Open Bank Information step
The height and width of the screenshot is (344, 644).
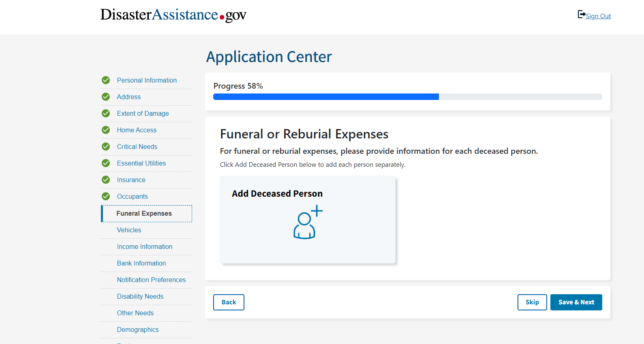point(141,263)
